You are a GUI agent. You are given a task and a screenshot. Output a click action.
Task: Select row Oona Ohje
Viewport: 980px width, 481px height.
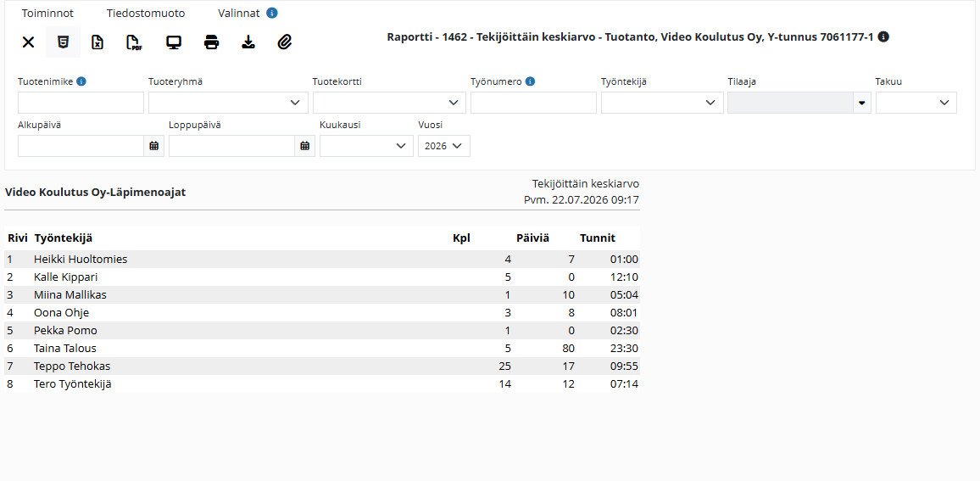(322, 313)
